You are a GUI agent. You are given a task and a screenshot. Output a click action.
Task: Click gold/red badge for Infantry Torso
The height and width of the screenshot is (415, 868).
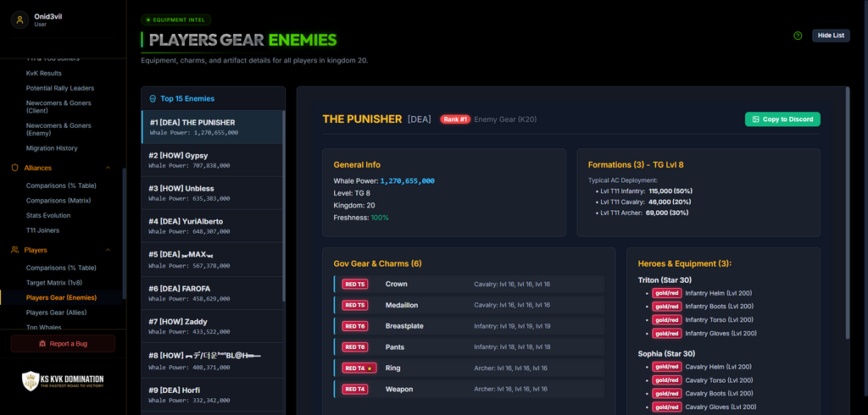[x=666, y=320]
